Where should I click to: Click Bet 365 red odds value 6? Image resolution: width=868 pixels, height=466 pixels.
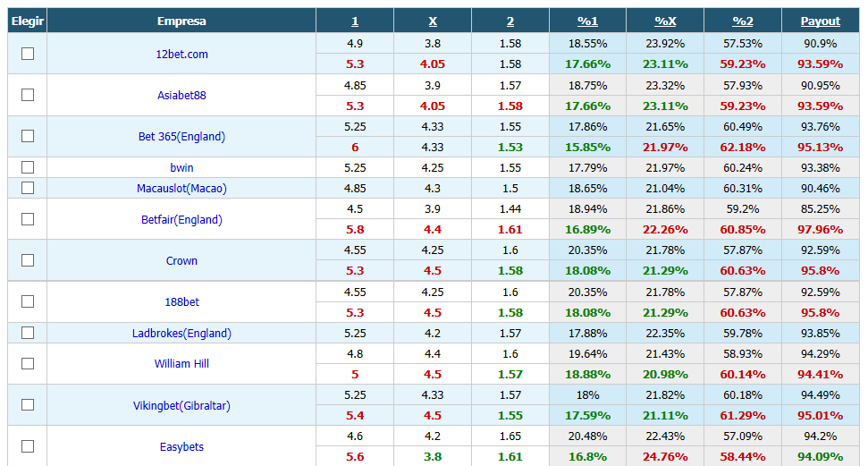tap(355, 148)
